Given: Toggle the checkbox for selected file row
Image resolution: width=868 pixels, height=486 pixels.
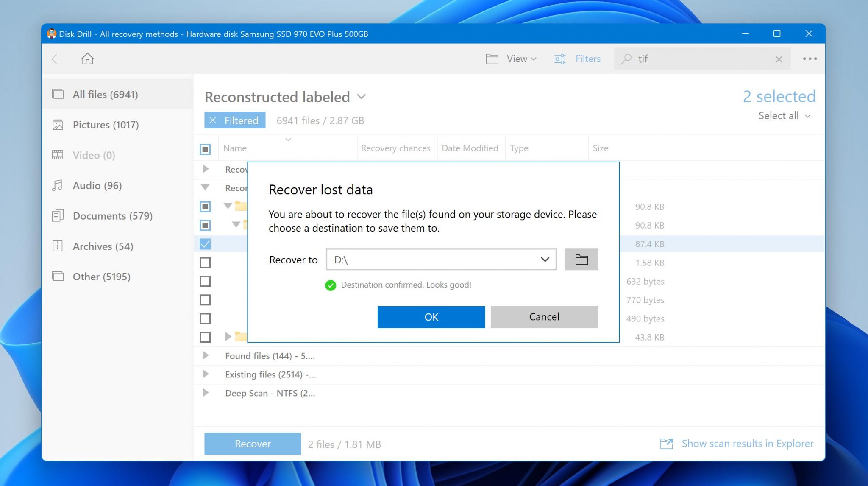Looking at the screenshot, I should coord(205,244).
